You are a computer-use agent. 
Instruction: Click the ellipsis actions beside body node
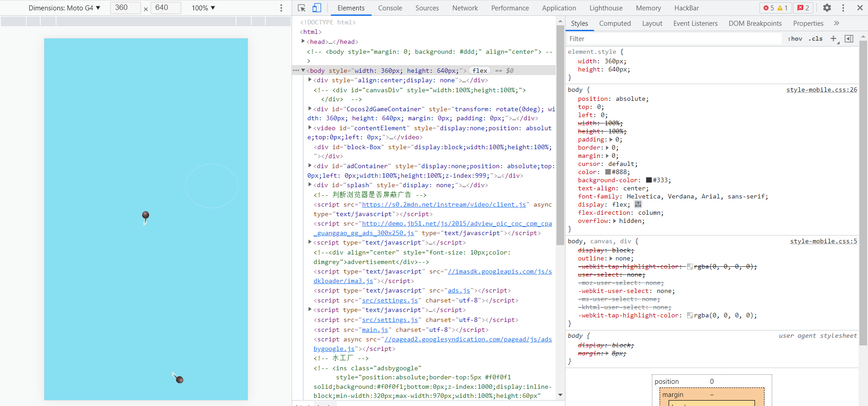tap(296, 71)
